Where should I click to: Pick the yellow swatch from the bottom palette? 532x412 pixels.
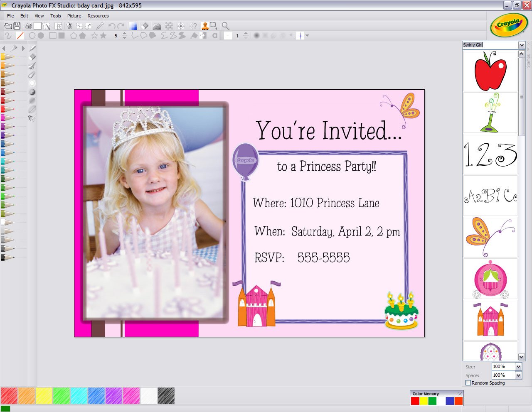point(44,396)
